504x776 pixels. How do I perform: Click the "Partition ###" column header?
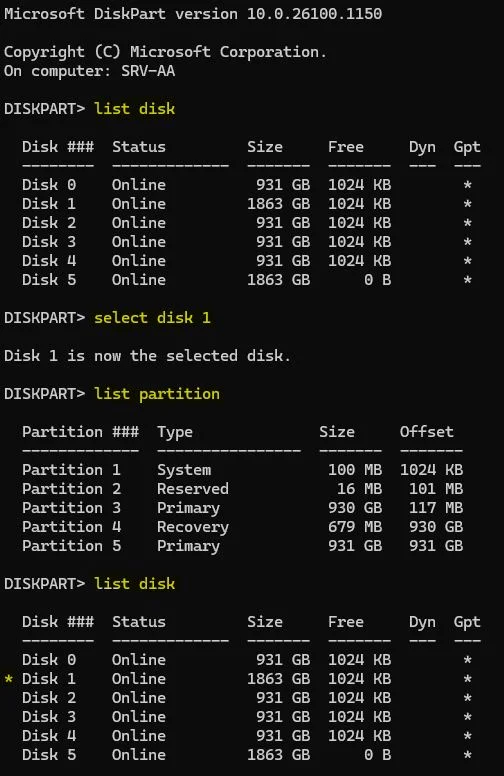pyautogui.click(x=80, y=432)
